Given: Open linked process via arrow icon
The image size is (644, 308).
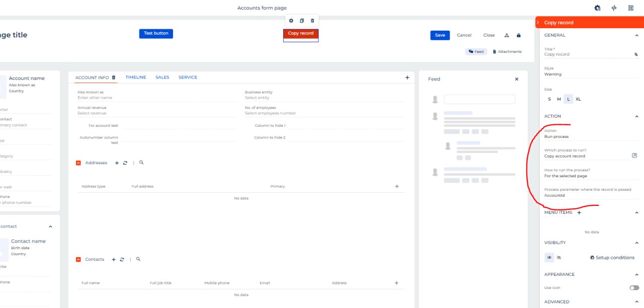Looking at the screenshot, I should click(x=634, y=156).
